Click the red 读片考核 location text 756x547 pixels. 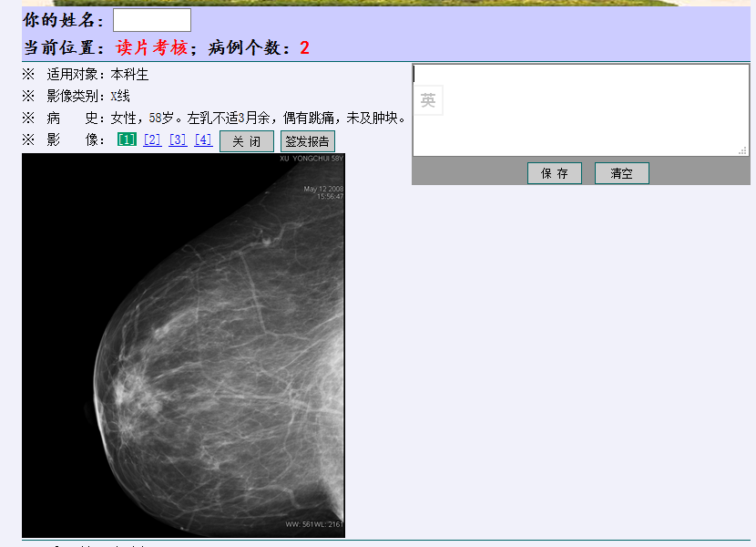click(151, 48)
